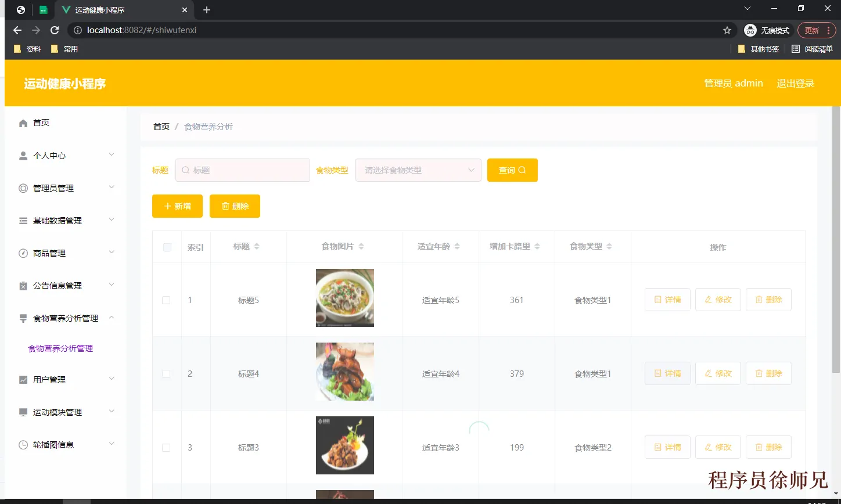841x504 pixels.
Task: Open the 阅读清单 reading list
Action: 812,49
